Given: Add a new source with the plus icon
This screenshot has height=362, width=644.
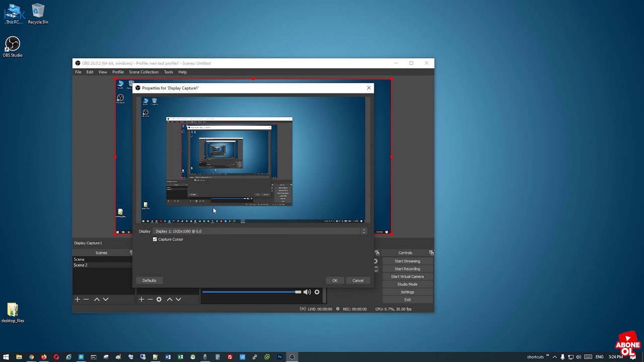Looking at the screenshot, I should coord(141,299).
